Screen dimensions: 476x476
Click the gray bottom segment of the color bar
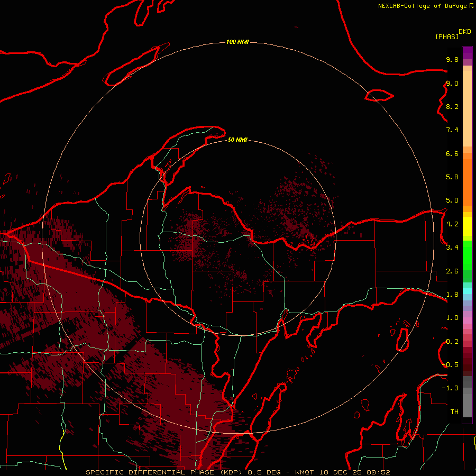(467, 405)
